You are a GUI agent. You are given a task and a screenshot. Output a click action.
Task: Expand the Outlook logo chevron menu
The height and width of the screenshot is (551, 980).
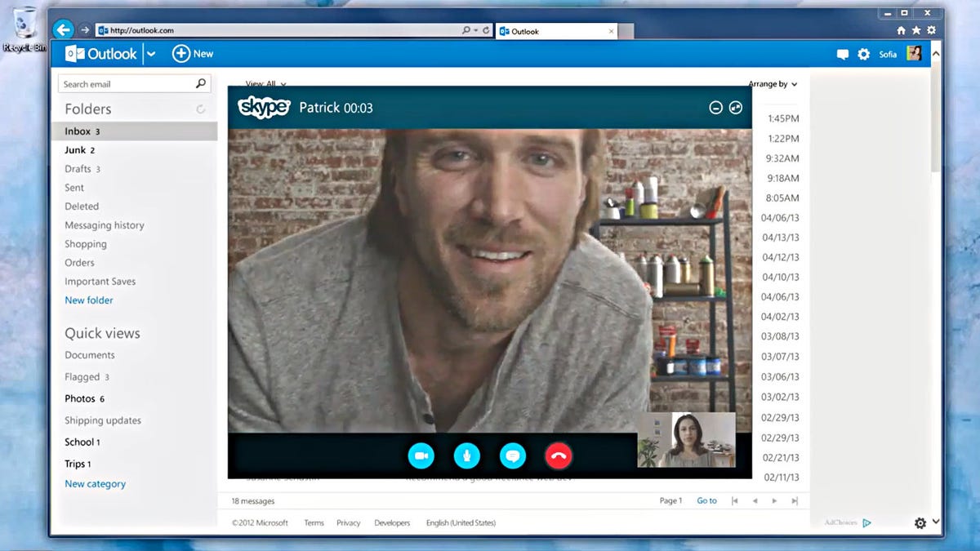[x=153, y=54]
